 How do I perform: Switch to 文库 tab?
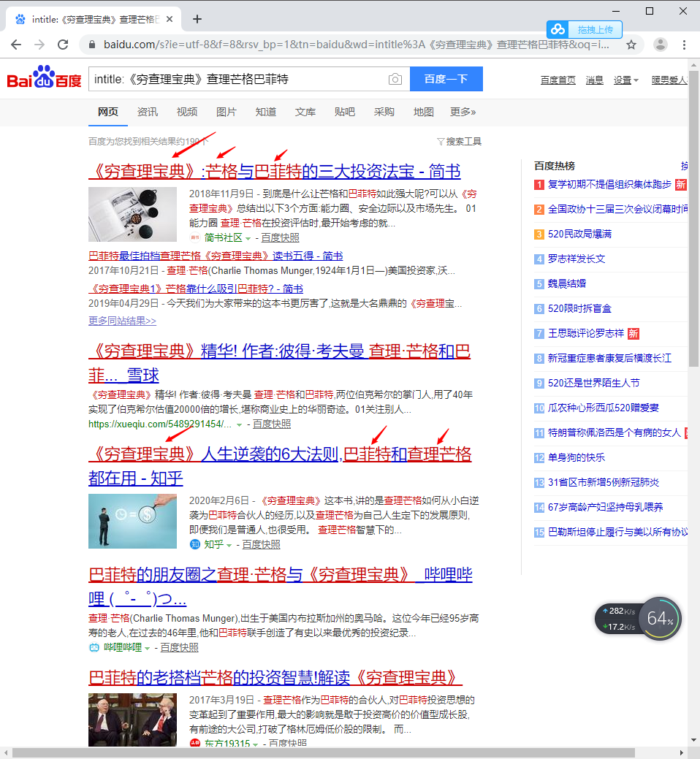305,112
